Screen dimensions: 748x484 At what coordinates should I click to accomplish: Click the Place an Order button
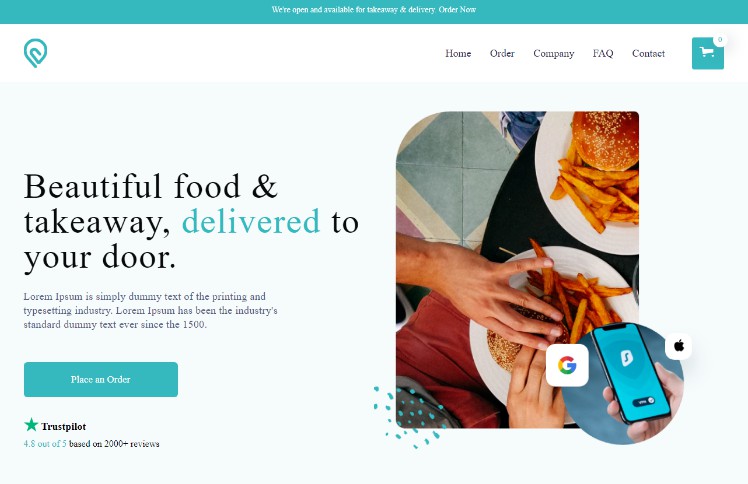[101, 379]
